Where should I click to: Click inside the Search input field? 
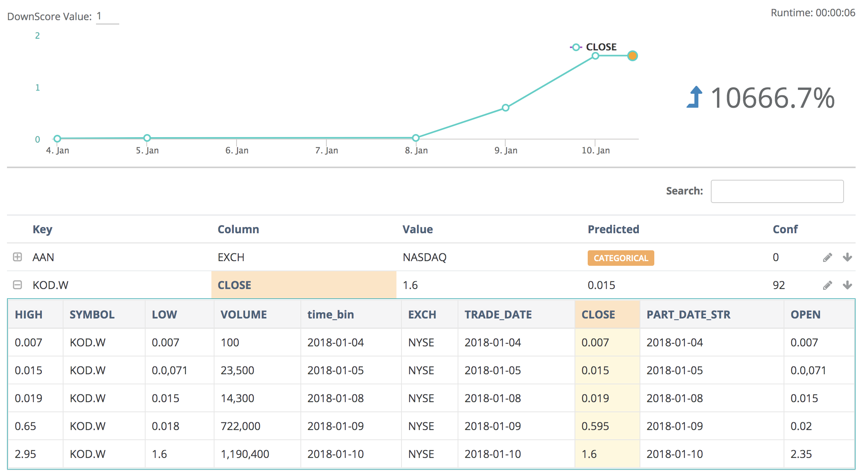coord(777,191)
